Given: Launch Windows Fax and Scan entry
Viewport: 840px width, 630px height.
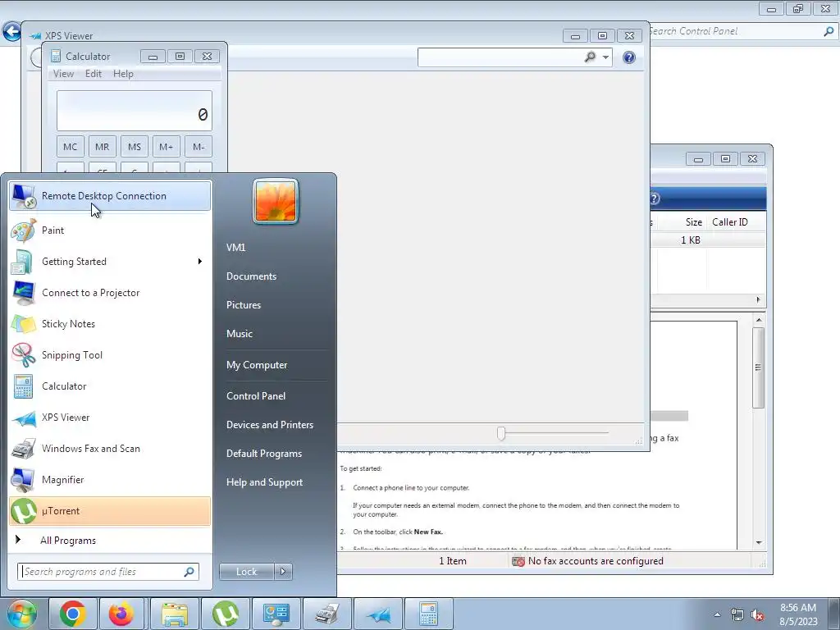Looking at the screenshot, I should pos(110,449).
